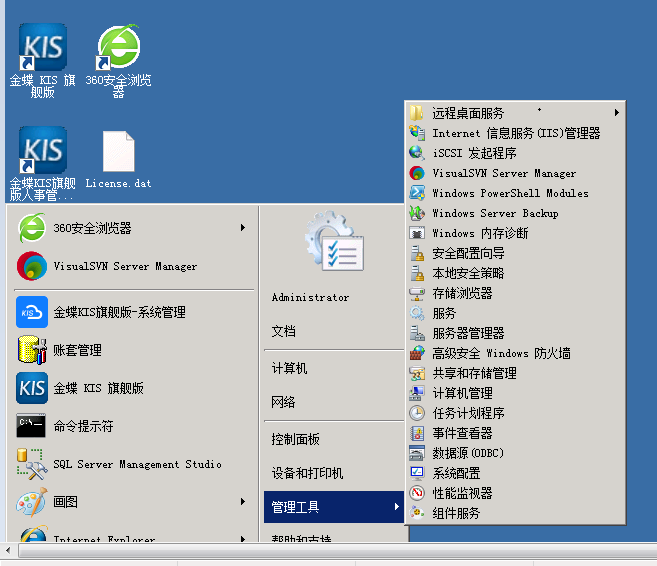Click the 命令提示符 console icon
This screenshot has width=657, height=566.
point(31,426)
